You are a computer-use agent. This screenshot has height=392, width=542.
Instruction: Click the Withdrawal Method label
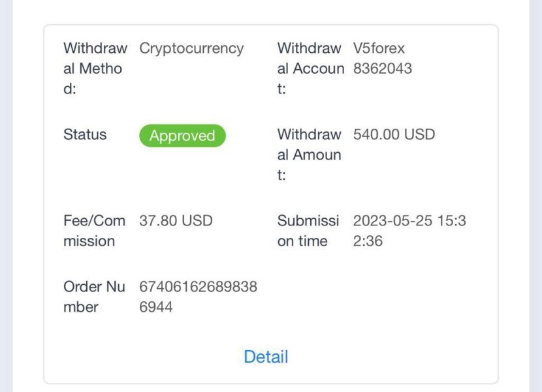pyautogui.click(x=95, y=68)
